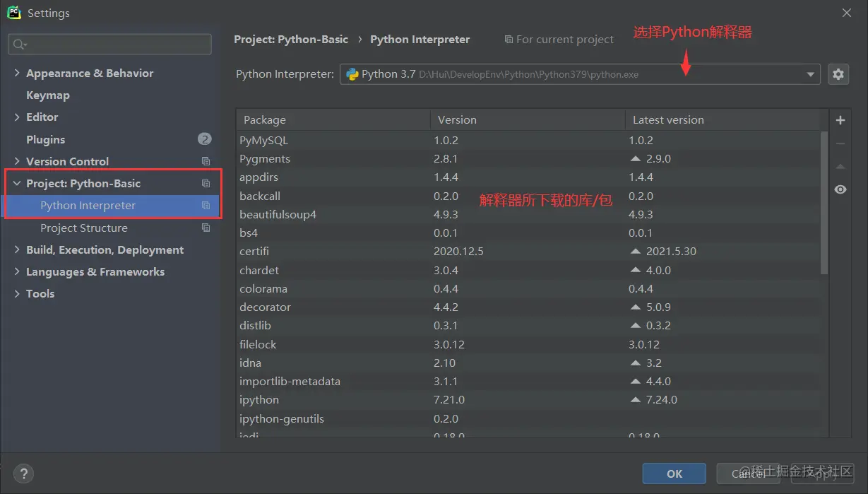Select the ipython-genutils package row
This screenshot has height=494, width=868.
pos(528,418)
